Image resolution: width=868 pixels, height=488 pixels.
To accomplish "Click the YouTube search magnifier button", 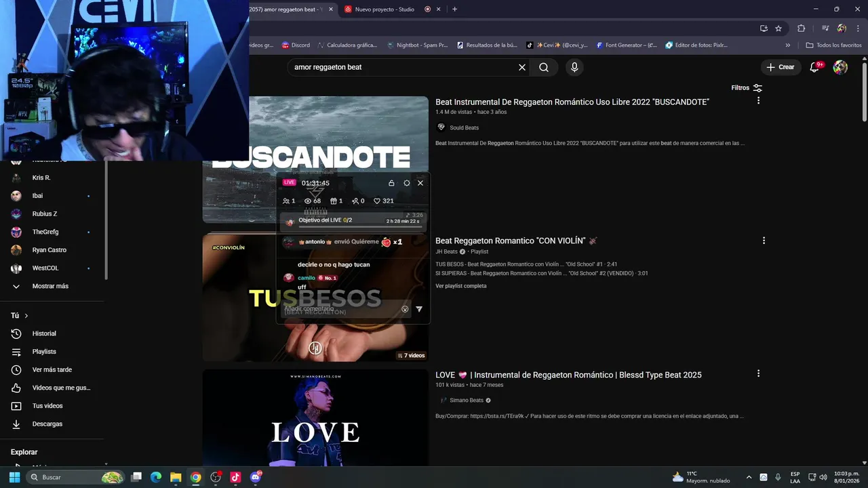I will pos(544,67).
